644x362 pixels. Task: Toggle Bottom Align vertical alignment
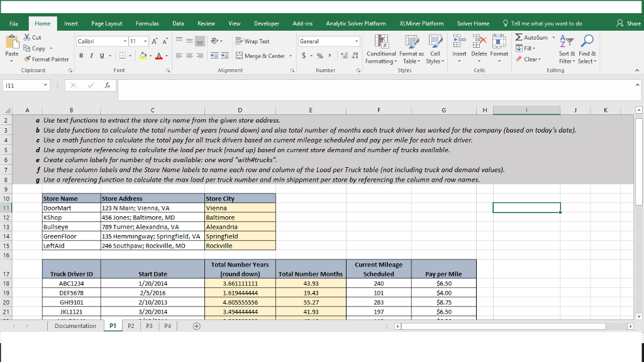(199, 41)
